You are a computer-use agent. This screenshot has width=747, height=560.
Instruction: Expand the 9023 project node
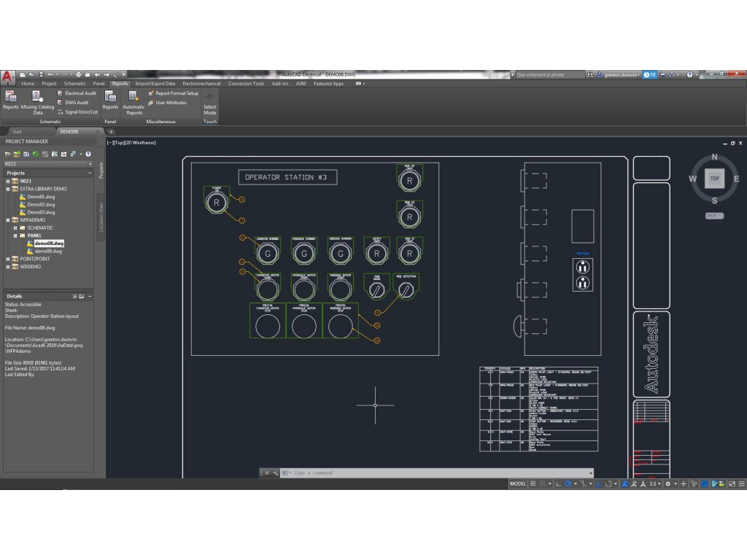(x=7, y=182)
